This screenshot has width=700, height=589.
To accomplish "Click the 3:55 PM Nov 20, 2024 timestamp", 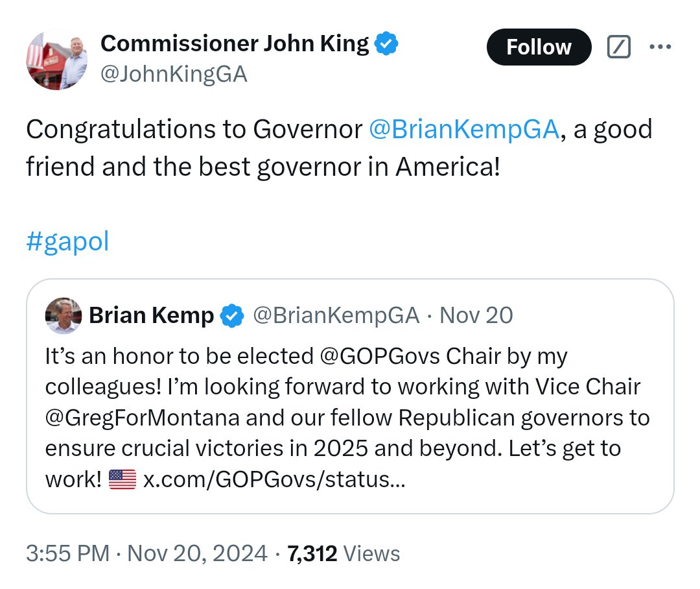I will click(146, 553).
